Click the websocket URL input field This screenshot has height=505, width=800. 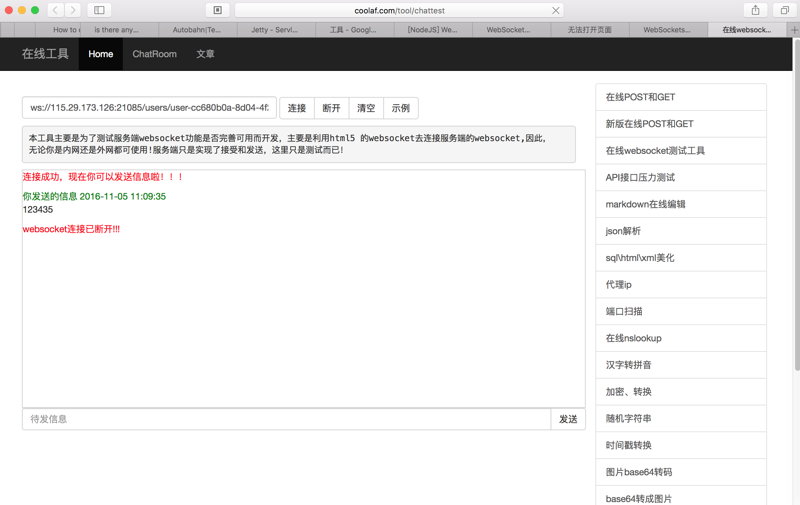tap(149, 108)
